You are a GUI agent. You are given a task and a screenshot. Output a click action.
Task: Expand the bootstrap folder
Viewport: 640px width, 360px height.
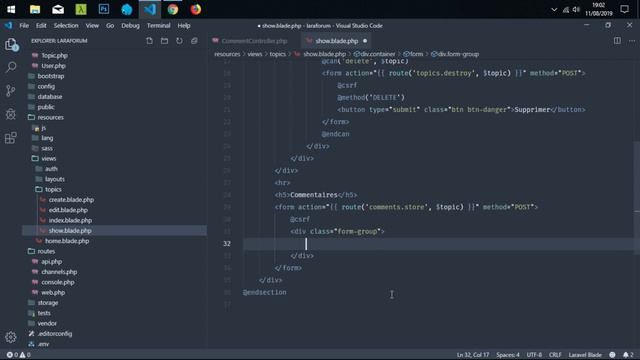[x=51, y=76]
